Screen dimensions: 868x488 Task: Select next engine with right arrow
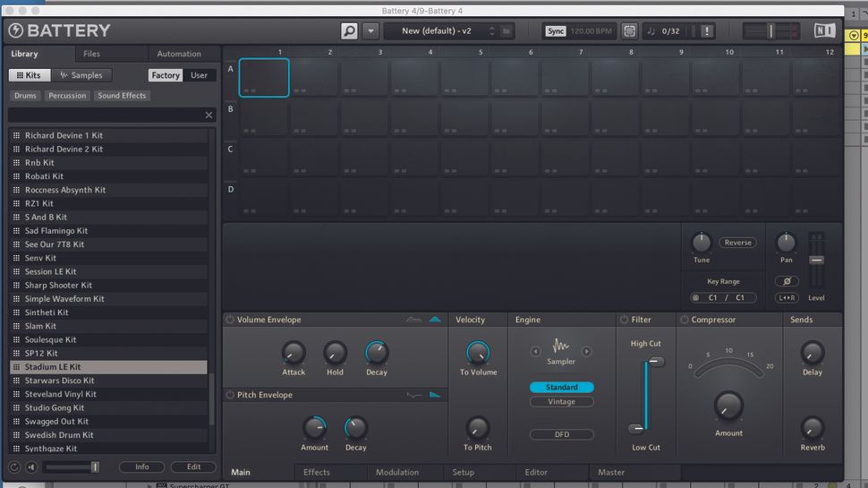(586, 351)
